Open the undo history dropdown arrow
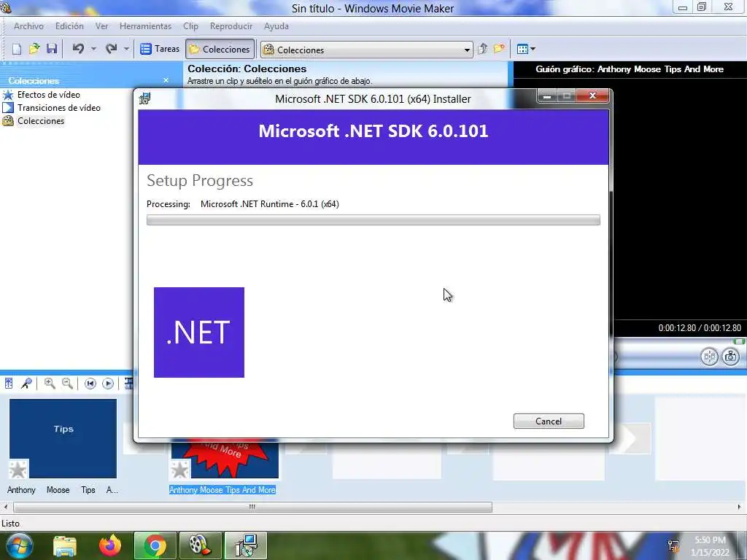The height and width of the screenshot is (560, 747). tap(93, 49)
